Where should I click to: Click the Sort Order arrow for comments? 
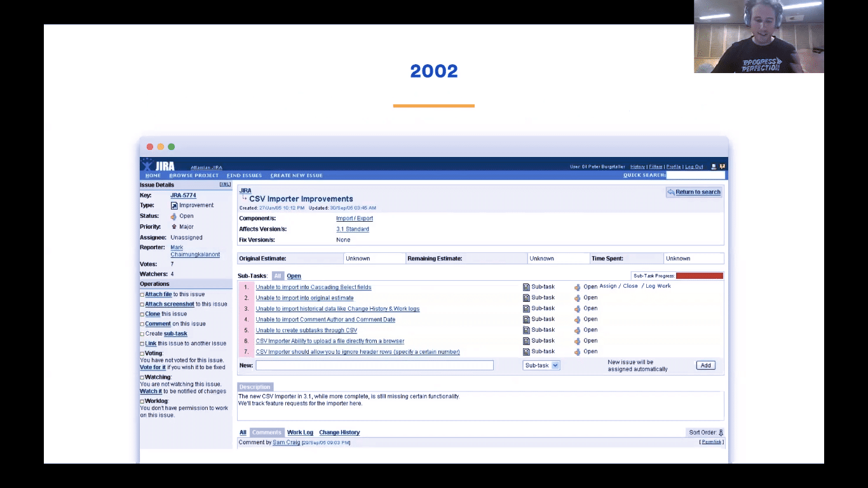tap(722, 432)
